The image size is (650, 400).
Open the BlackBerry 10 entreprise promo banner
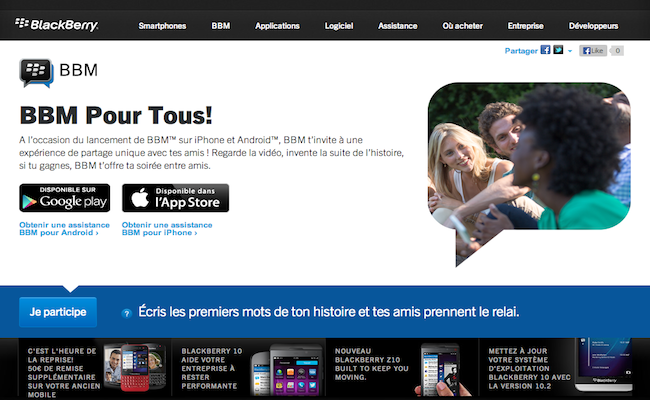pos(248,369)
